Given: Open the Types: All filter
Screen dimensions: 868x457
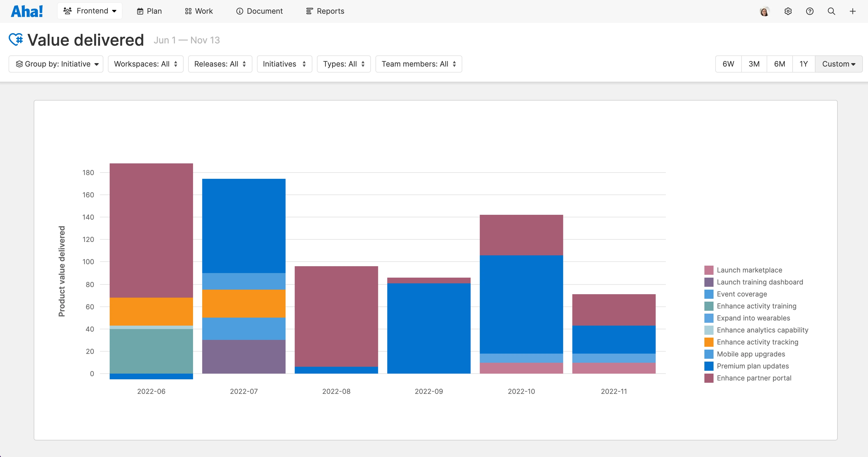Looking at the screenshot, I should [x=344, y=64].
